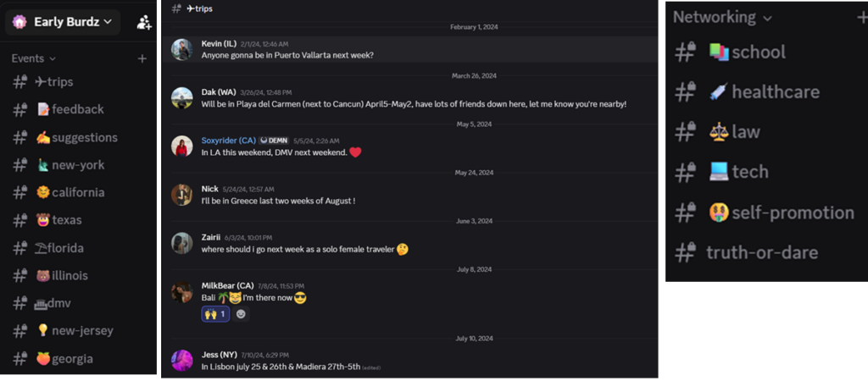Click the plus icon next to Networking

tap(862, 17)
